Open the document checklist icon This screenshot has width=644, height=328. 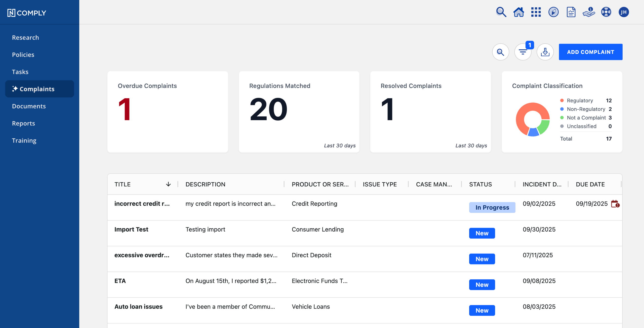pyautogui.click(x=571, y=12)
